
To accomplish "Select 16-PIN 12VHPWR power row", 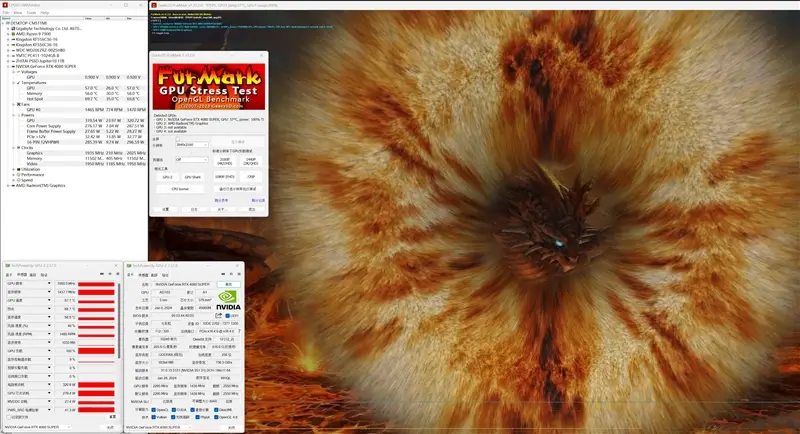I will [86, 142].
